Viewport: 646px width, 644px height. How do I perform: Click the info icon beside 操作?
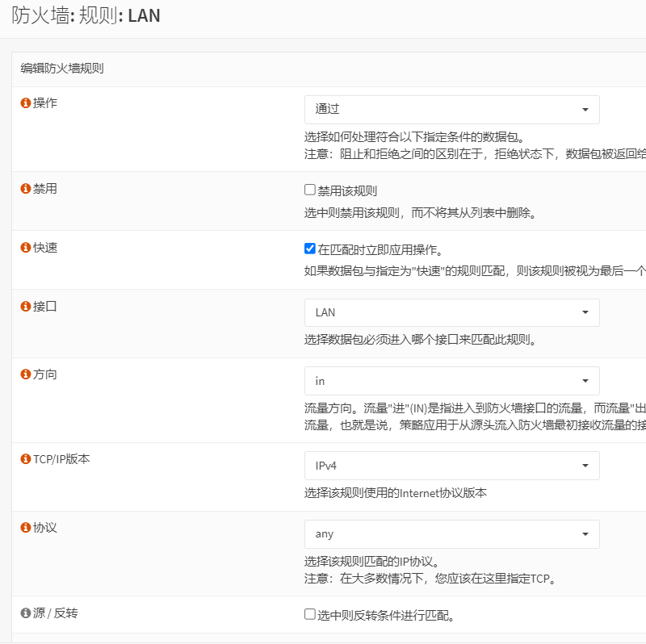[26, 103]
